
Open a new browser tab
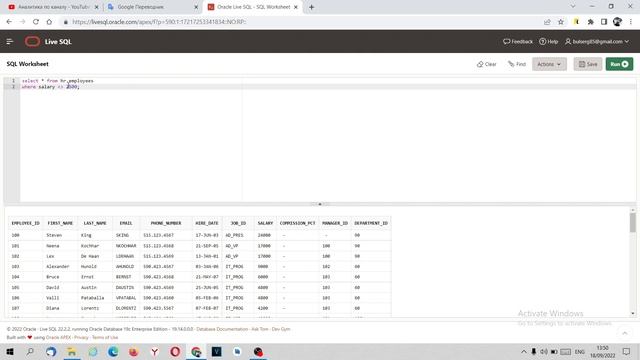click(311, 7)
